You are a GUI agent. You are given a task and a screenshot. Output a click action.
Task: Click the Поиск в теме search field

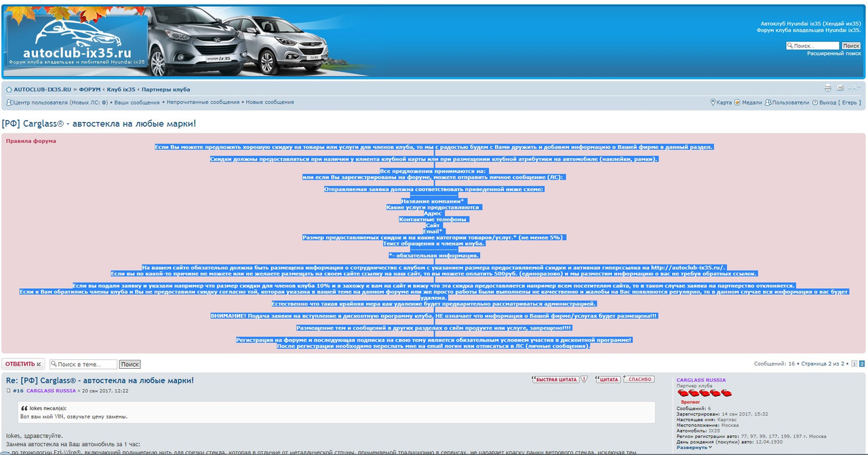point(83,364)
